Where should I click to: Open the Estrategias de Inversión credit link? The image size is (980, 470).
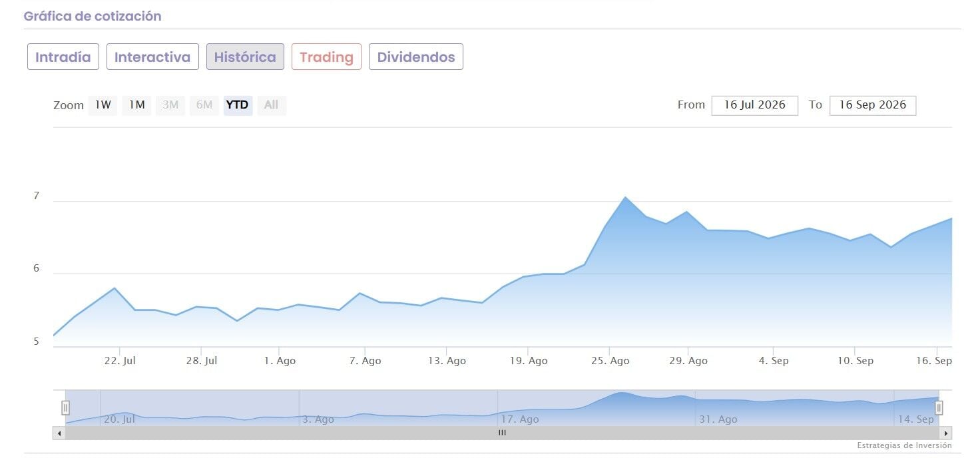(904, 445)
